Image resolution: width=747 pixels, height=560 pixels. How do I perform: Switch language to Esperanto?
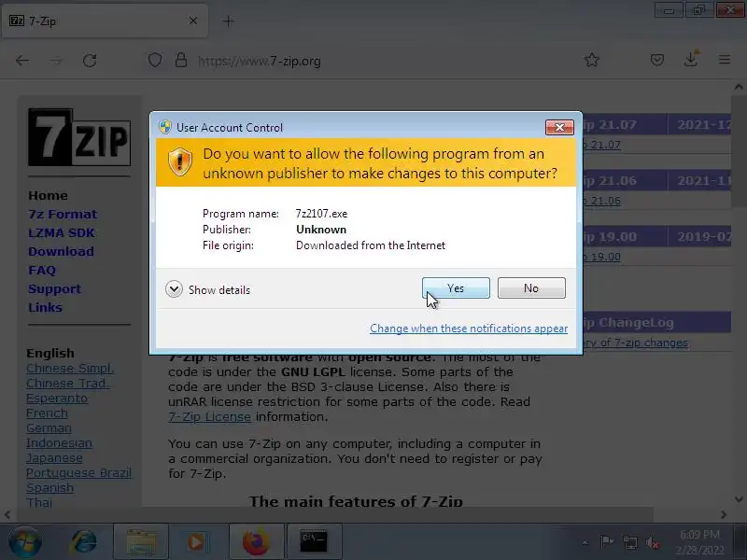point(57,399)
